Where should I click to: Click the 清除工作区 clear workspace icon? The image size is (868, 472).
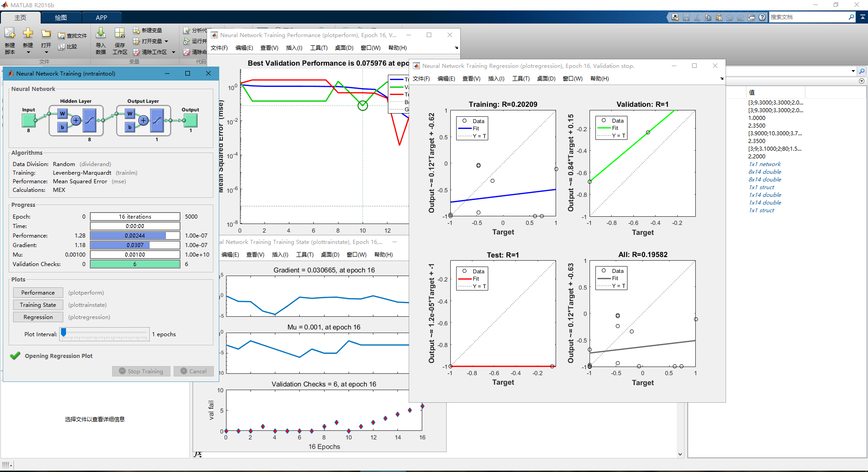(x=136, y=52)
